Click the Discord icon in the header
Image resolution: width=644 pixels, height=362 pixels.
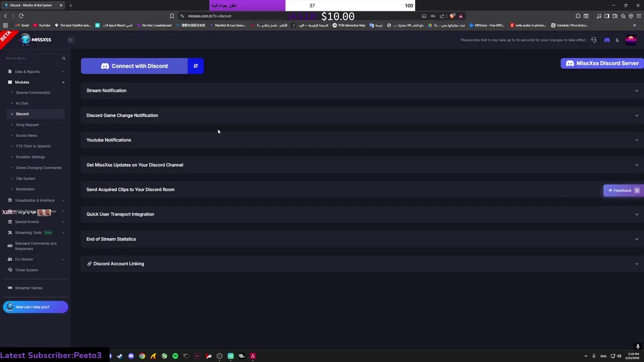pos(607,40)
